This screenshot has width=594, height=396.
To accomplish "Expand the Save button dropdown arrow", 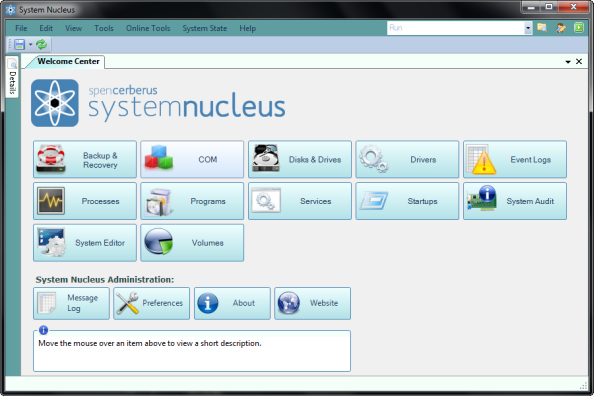I will [30, 45].
